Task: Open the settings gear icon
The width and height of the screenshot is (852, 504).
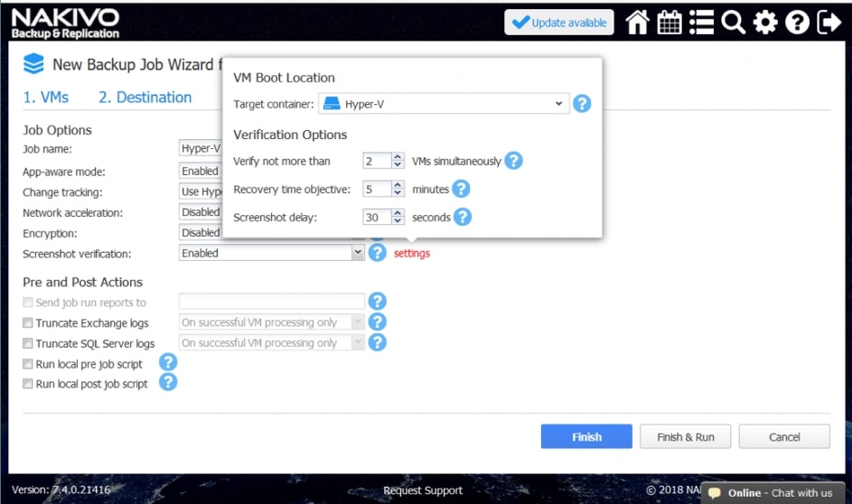Action: (x=765, y=23)
